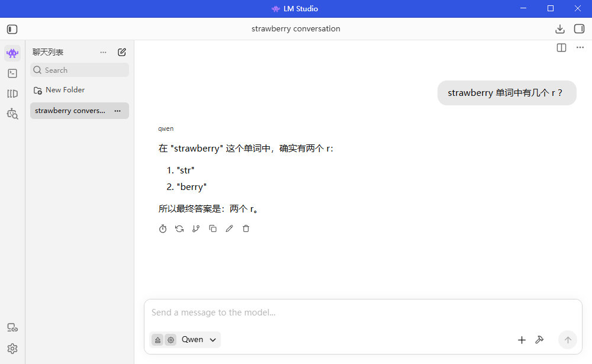Open the Chat tab icon in sidebar
Screen dimensions: 592x364
(12, 53)
